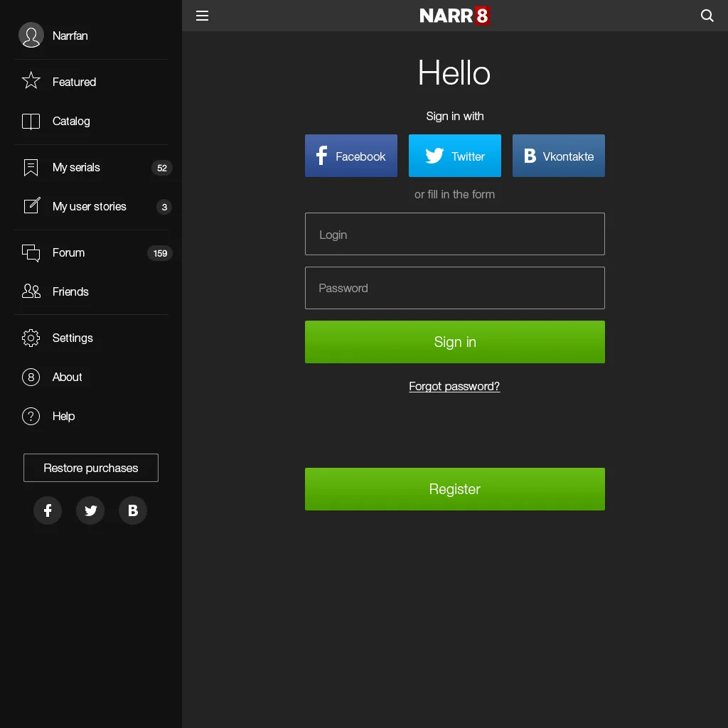Focus the Login input field
Viewport: 728px width, 728px height.
coord(454,234)
